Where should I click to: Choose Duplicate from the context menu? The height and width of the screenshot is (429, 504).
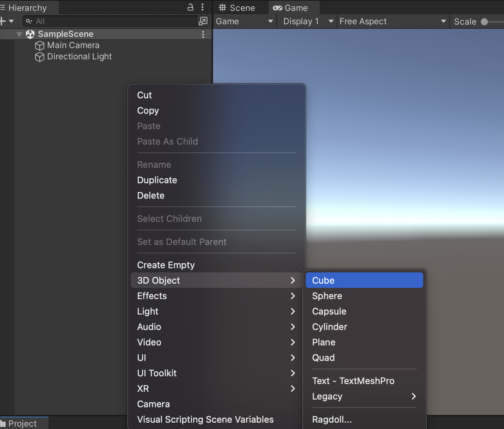pos(157,180)
